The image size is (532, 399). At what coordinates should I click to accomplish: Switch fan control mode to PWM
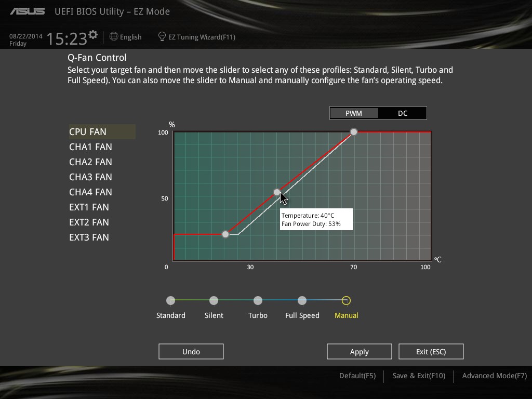[354, 113]
